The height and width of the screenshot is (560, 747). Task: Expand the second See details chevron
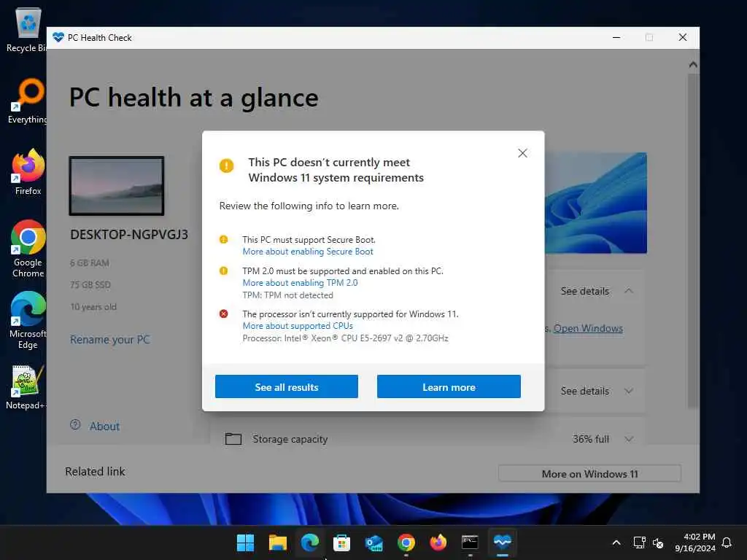point(629,391)
